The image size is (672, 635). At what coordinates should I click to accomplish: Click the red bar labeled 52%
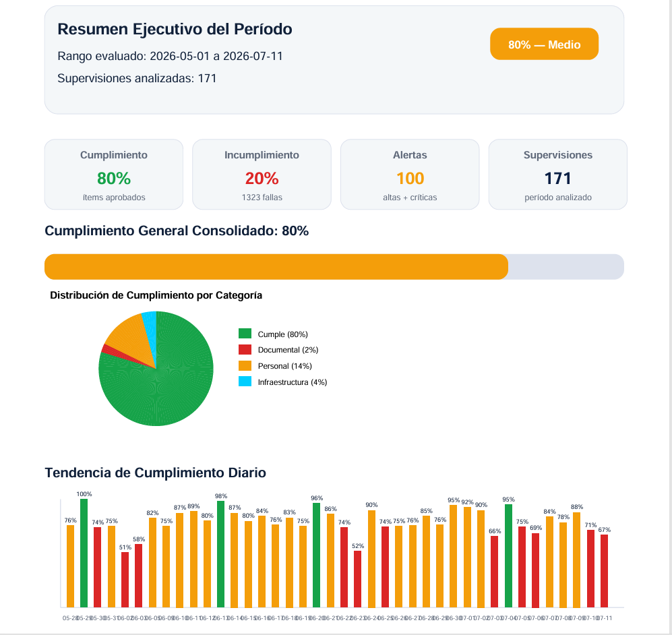357,579
